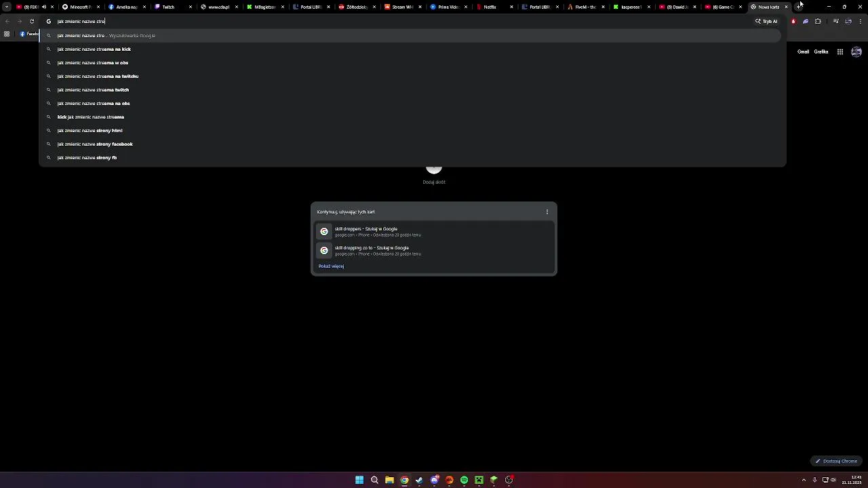Go forward with the forward arrow
This screenshot has height=488, width=868.
(x=19, y=21)
